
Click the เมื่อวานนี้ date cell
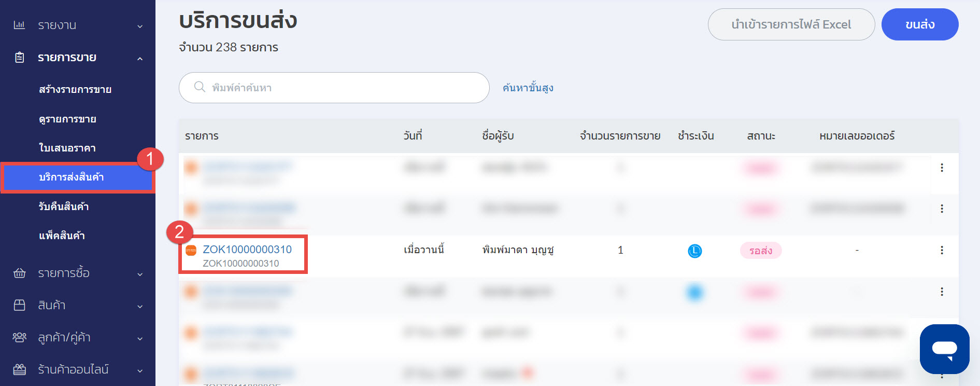point(423,250)
